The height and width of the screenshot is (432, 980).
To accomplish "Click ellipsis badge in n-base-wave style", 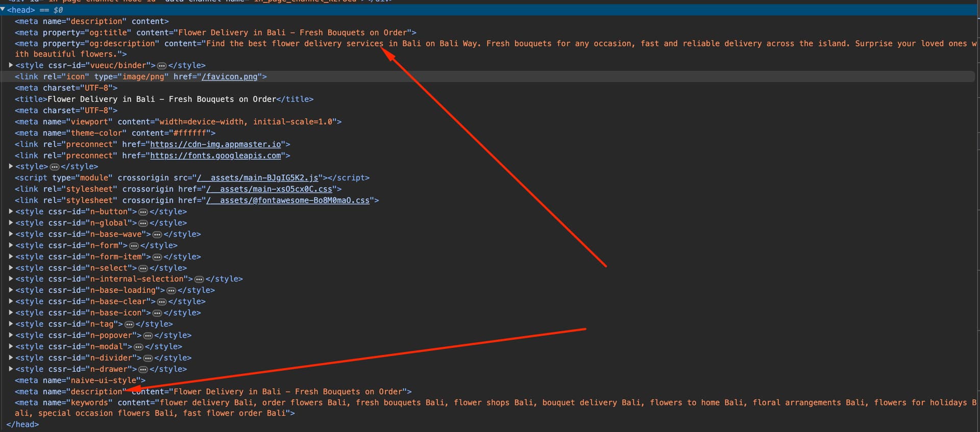I will click(x=157, y=235).
